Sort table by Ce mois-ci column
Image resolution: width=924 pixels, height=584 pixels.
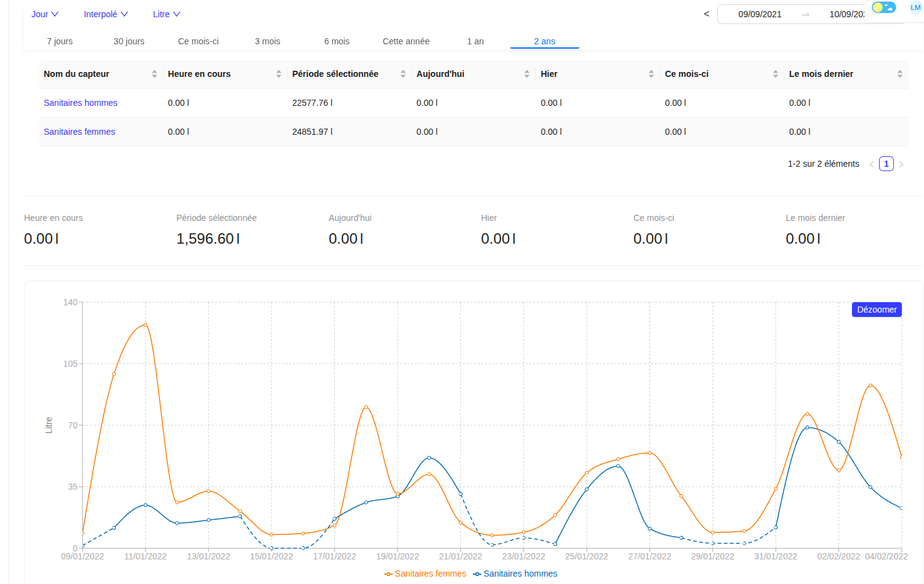tap(775, 74)
